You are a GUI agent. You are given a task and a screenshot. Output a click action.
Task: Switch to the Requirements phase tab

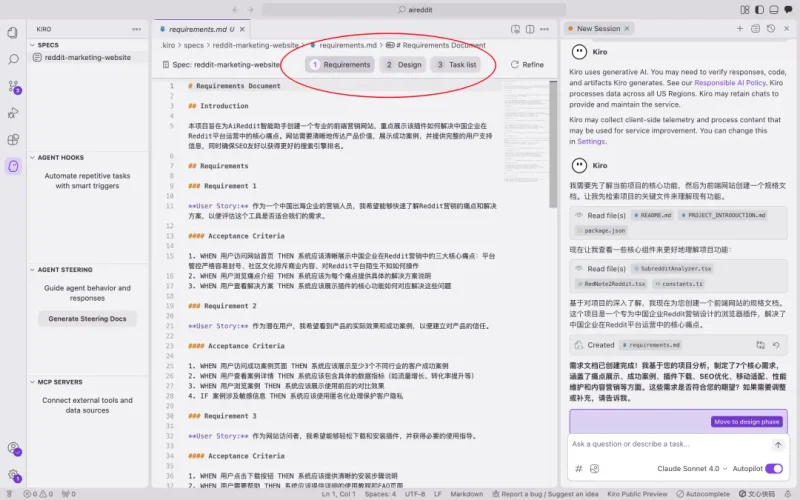[340, 65]
